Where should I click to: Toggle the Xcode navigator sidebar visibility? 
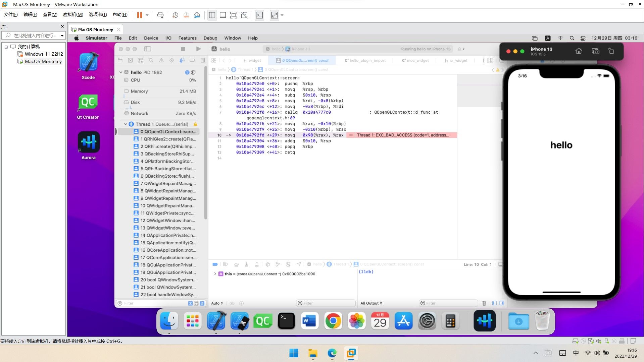point(148,49)
